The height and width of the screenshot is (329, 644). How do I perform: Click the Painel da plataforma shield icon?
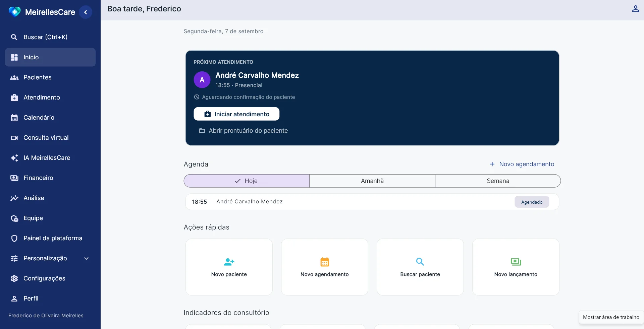coord(14,238)
